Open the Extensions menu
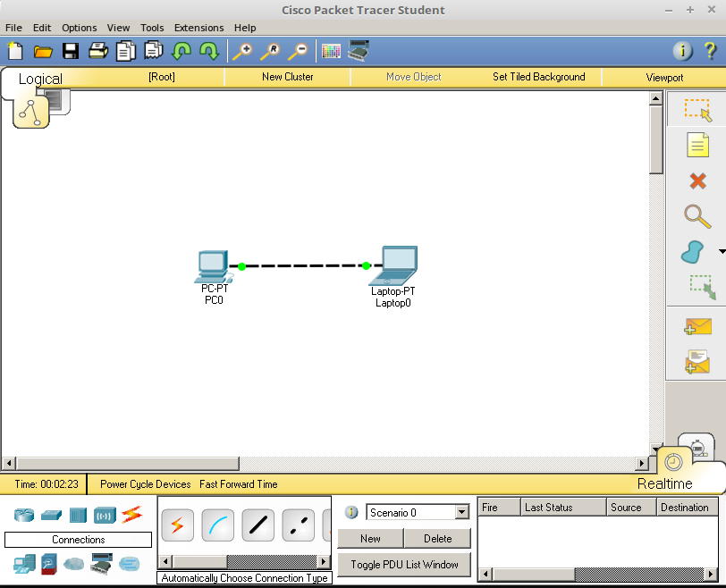Image resolution: width=726 pixels, height=588 pixels. [x=198, y=28]
